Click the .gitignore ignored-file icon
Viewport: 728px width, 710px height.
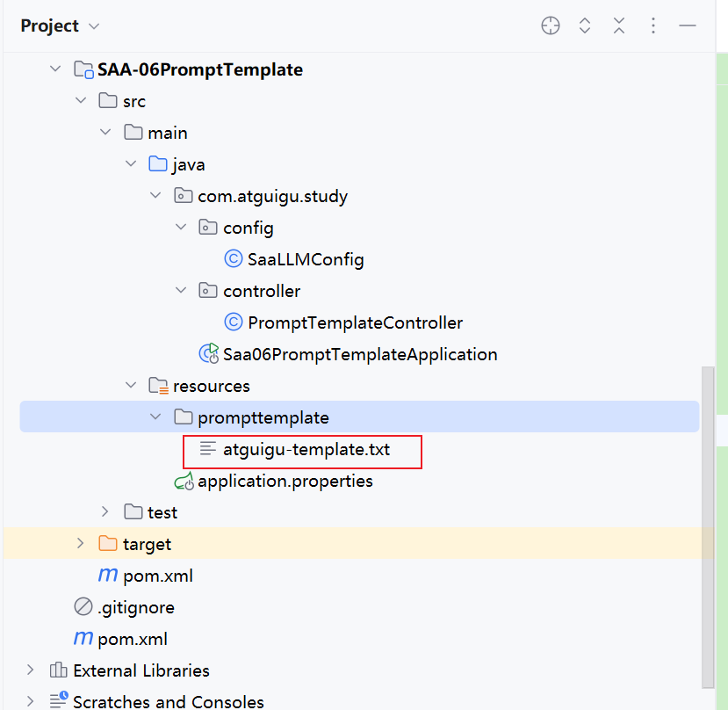pos(83,607)
